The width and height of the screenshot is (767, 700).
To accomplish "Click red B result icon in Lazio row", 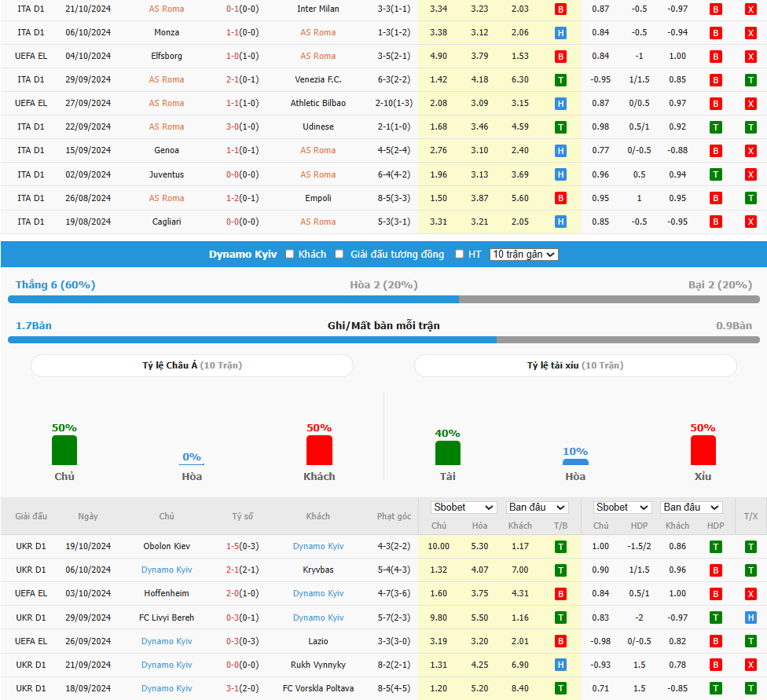I will coord(560,641).
